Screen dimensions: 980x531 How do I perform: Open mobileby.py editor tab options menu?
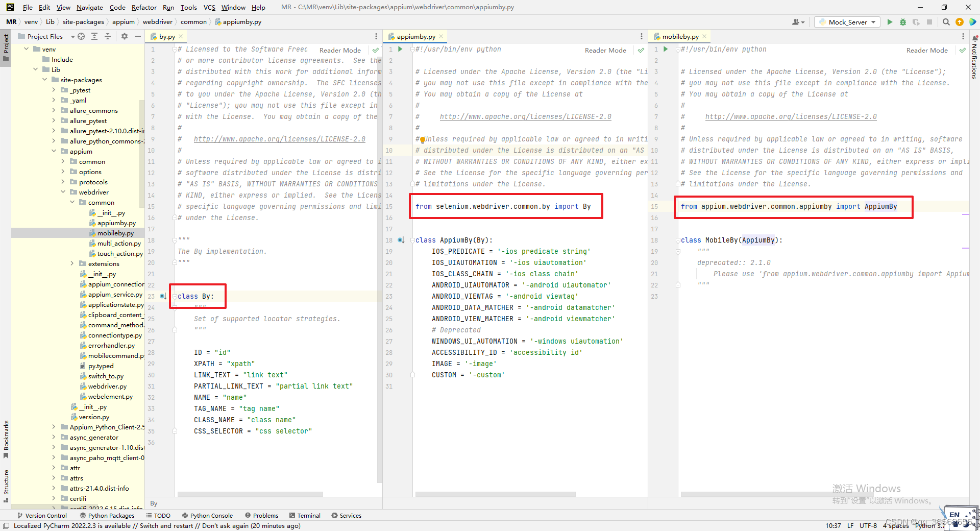coord(963,36)
